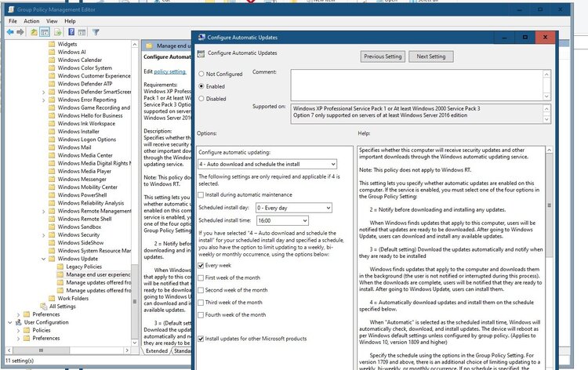588x370 pixels.
Task: Switch to the Extended tab
Action: pos(156,351)
